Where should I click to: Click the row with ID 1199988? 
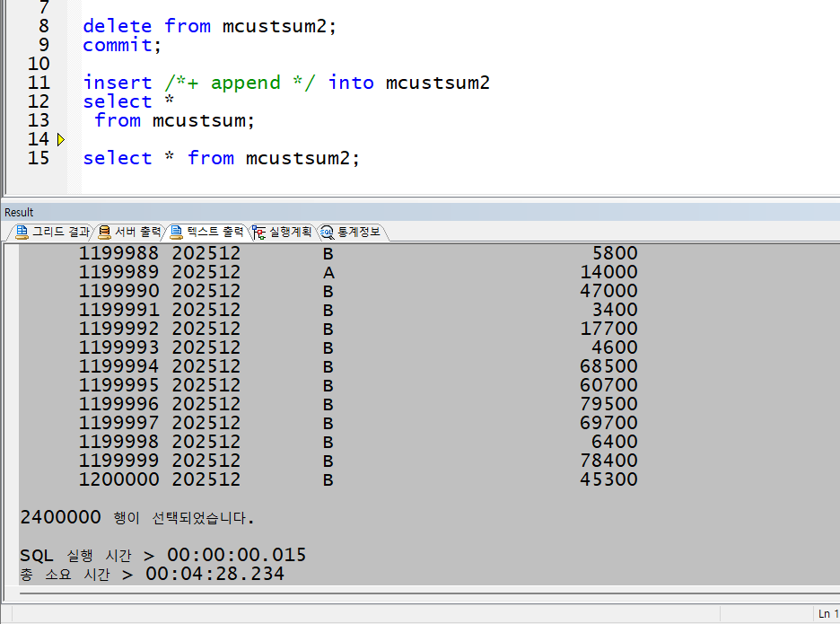(x=358, y=253)
